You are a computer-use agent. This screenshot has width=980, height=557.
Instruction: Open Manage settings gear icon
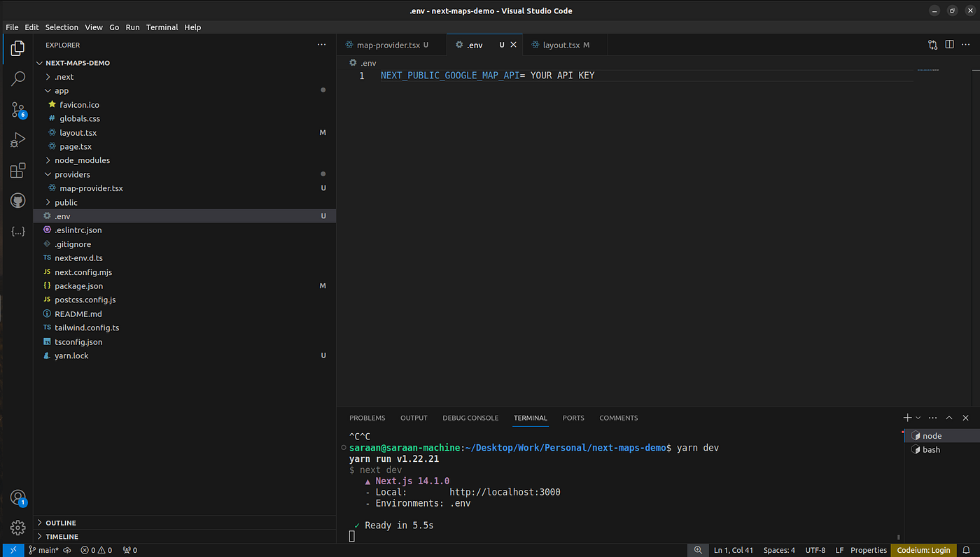17,528
